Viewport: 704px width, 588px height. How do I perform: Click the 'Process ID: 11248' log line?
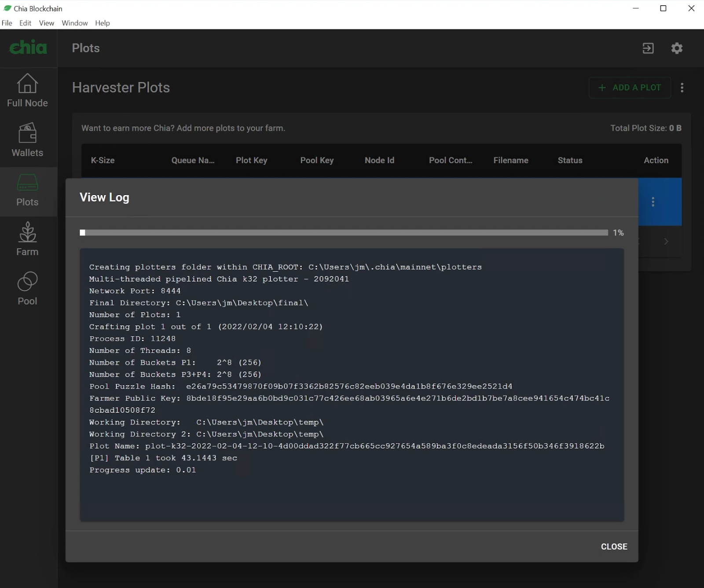132,338
